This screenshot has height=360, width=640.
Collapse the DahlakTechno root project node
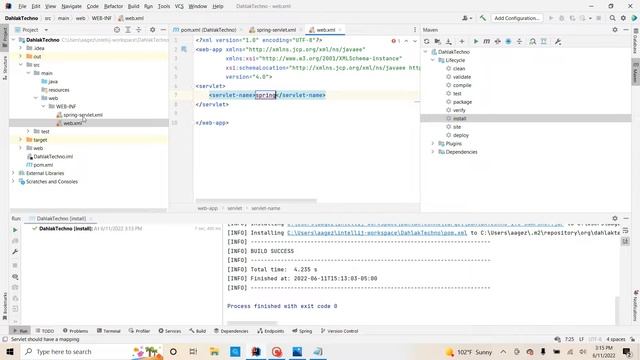tap(13, 40)
